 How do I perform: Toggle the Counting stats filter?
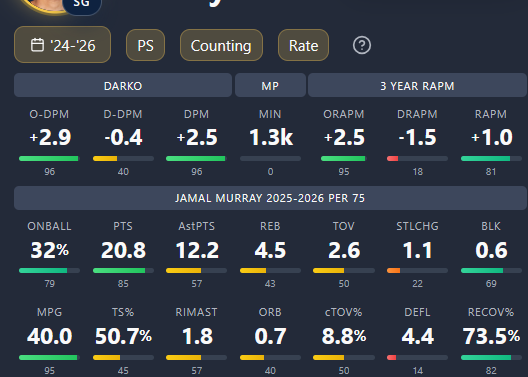[x=221, y=45]
